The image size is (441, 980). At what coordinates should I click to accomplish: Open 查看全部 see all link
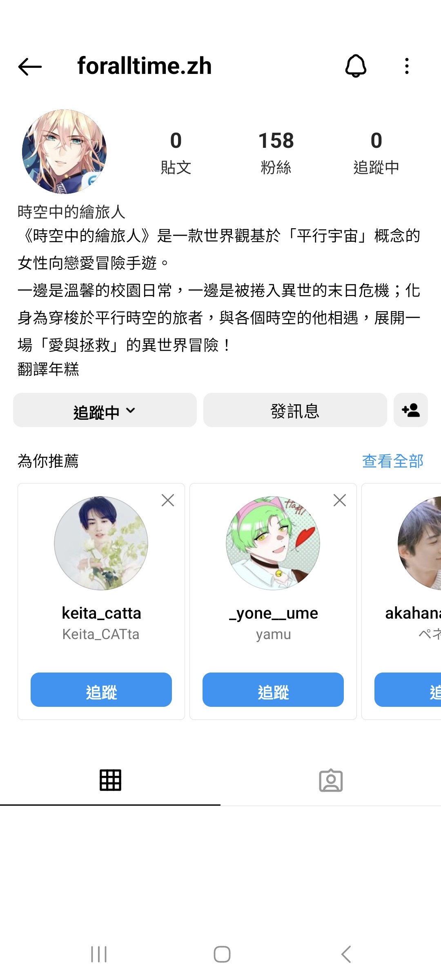(392, 461)
